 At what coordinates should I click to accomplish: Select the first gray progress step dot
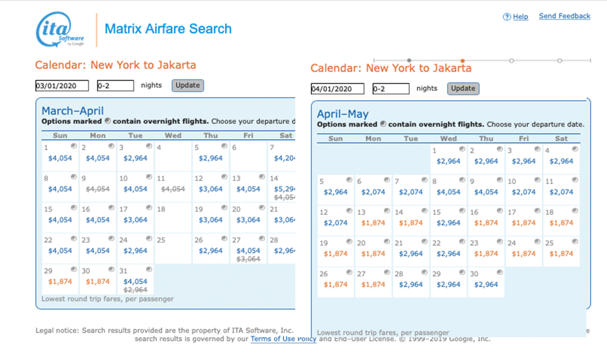[x=409, y=60]
